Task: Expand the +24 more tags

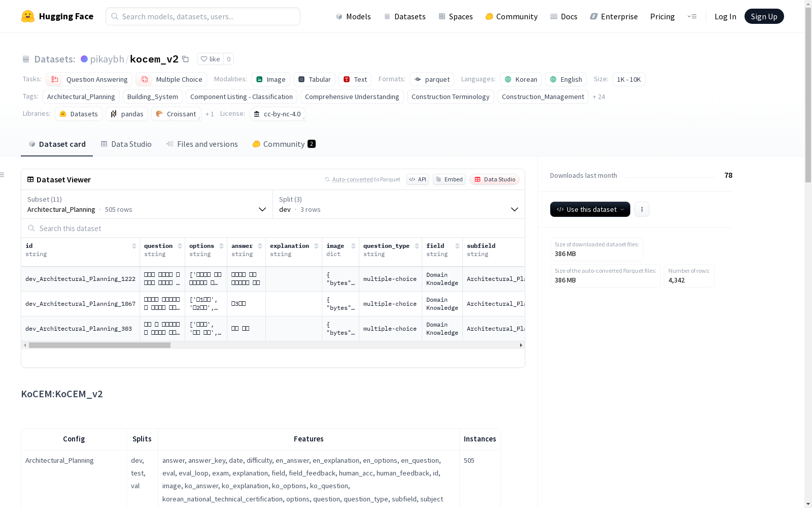Action: 599,97
